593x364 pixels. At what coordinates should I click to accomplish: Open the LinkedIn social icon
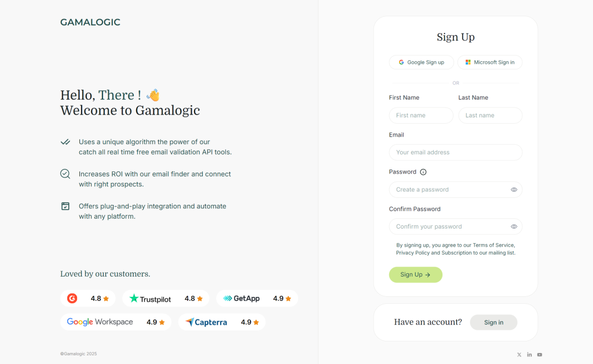point(529,355)
